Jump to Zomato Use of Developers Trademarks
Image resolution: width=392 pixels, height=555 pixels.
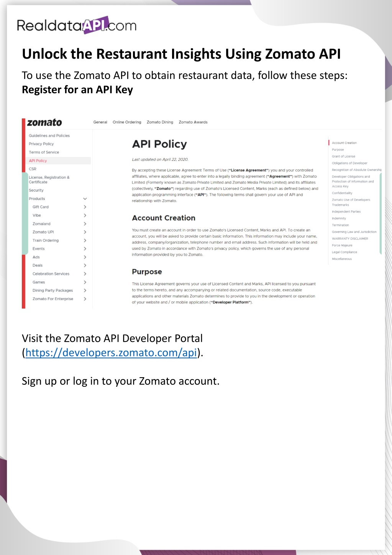point(351,202)
